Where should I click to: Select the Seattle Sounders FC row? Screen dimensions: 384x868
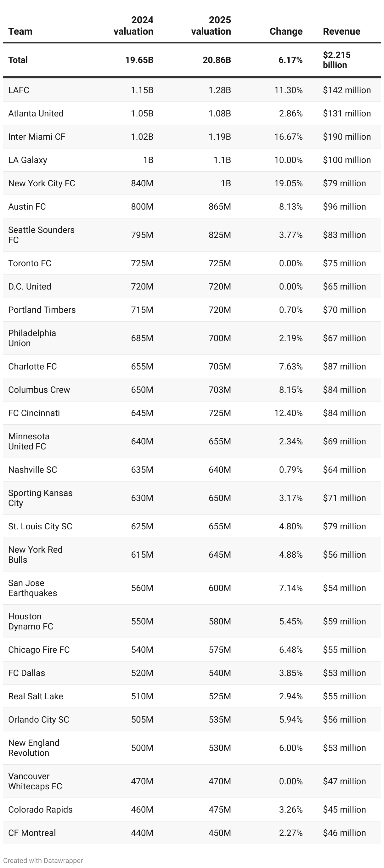point(192,235)
